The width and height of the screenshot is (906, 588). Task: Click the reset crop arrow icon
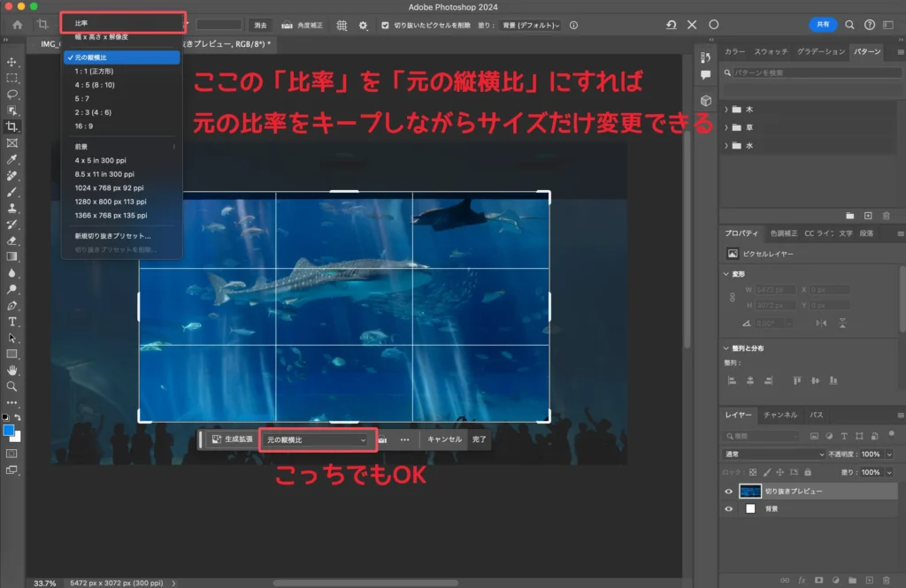tap(672, 26)
